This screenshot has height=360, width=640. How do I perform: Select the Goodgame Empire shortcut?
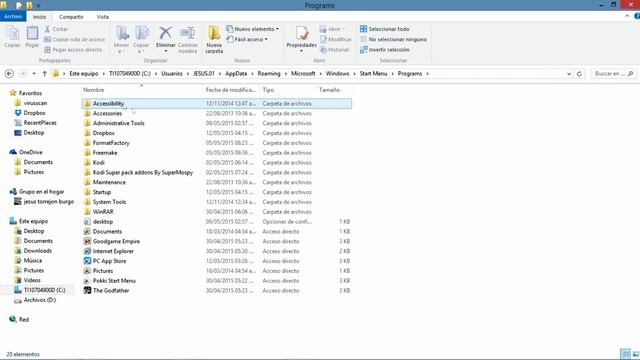216,241
